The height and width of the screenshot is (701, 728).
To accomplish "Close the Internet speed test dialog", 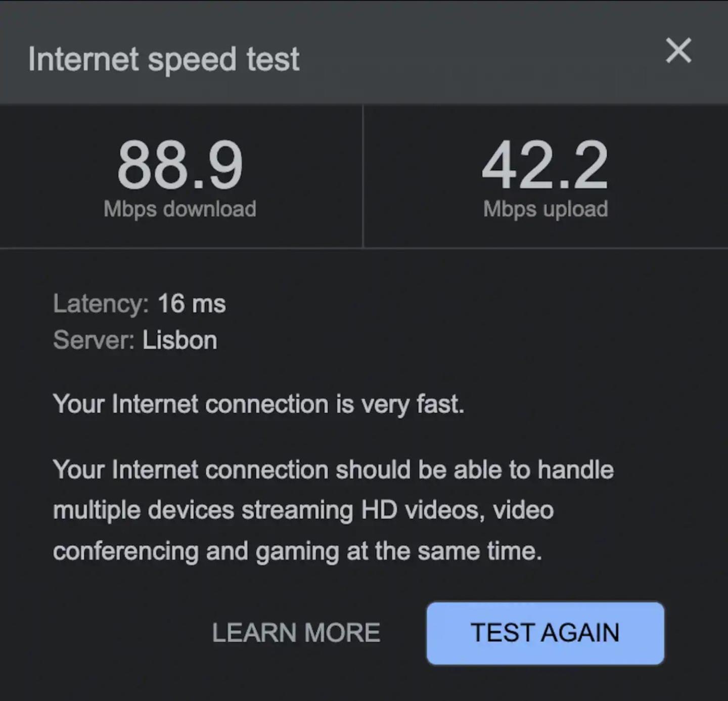I will (678, 51).
